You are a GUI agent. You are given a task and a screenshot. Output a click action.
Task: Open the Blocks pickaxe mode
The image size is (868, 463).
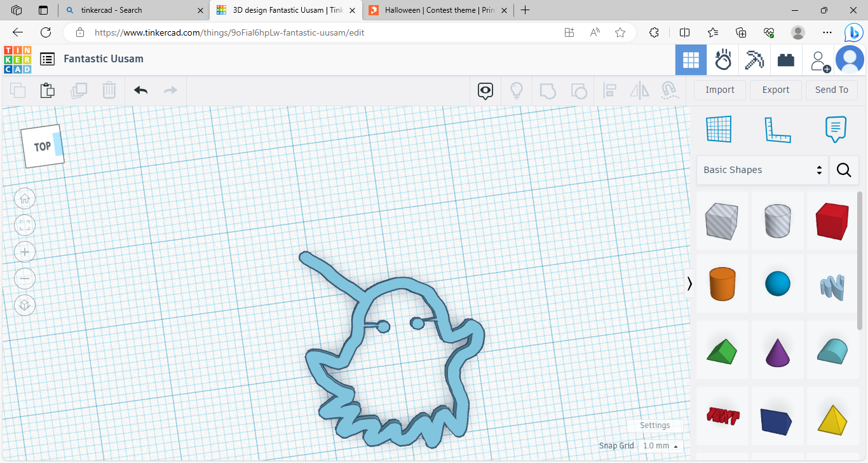755,60
